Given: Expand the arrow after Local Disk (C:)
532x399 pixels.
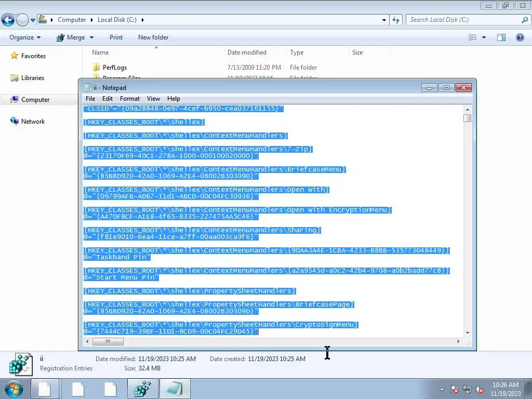Looking at the screenshot, I should tap(142, 20).
